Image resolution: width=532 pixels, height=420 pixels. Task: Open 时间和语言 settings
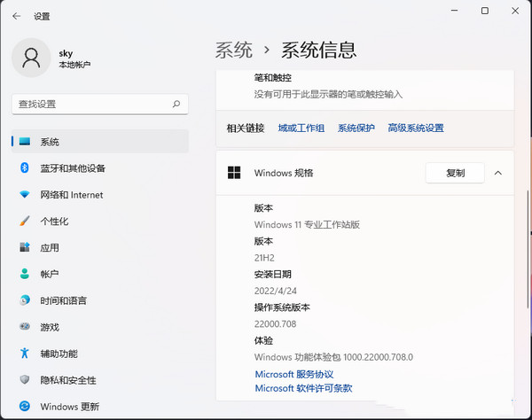pyautogui.click(x=100, y=300)
